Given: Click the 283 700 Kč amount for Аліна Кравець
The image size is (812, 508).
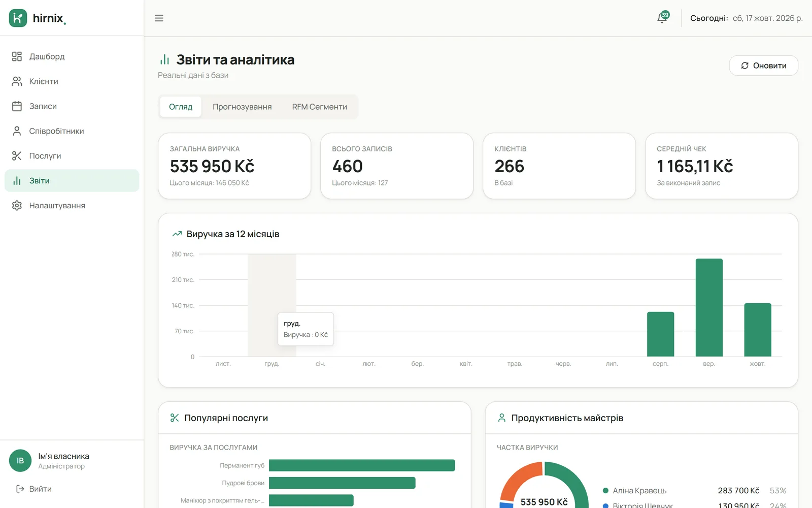Looking at the screenshot, I should tap(738, 491).
